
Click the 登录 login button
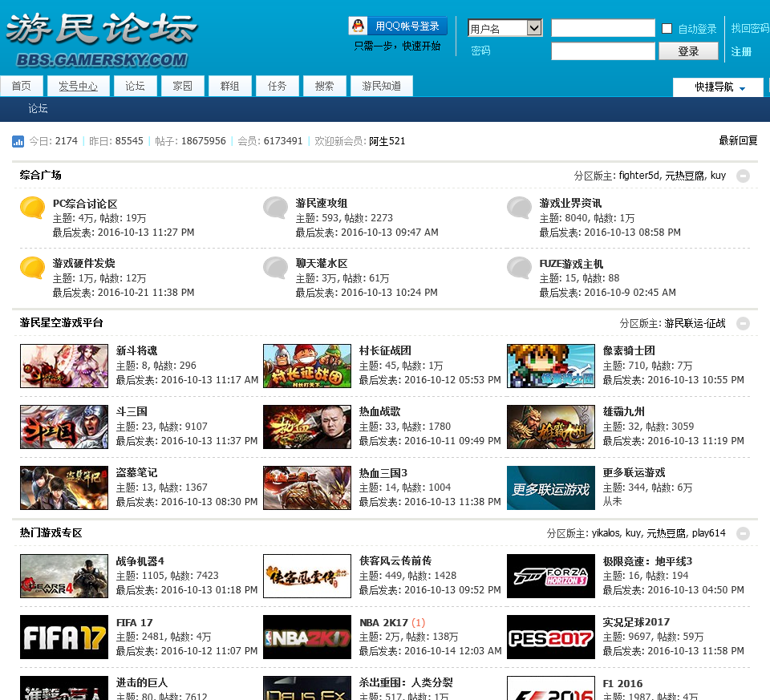tap(688, 51)
